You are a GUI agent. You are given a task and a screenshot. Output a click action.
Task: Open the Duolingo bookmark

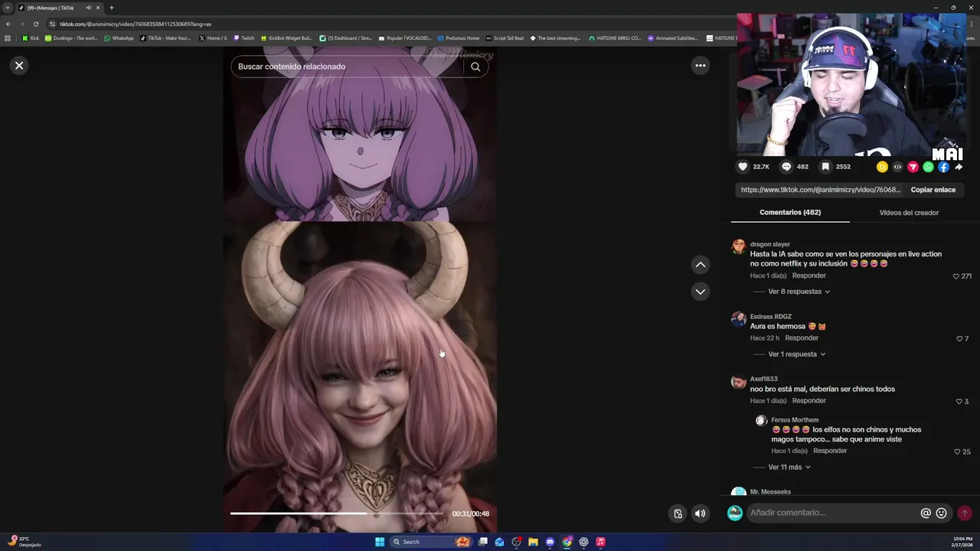click(x=71, y=38)
